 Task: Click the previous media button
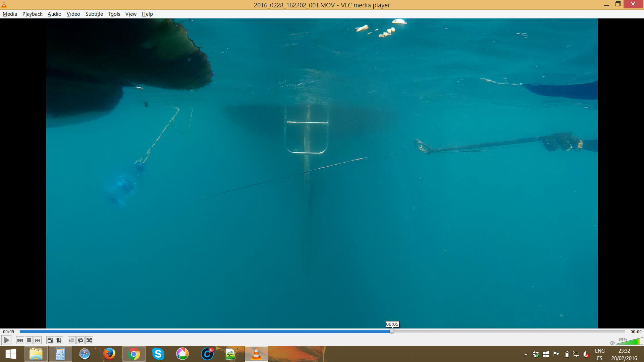[20, 340]
